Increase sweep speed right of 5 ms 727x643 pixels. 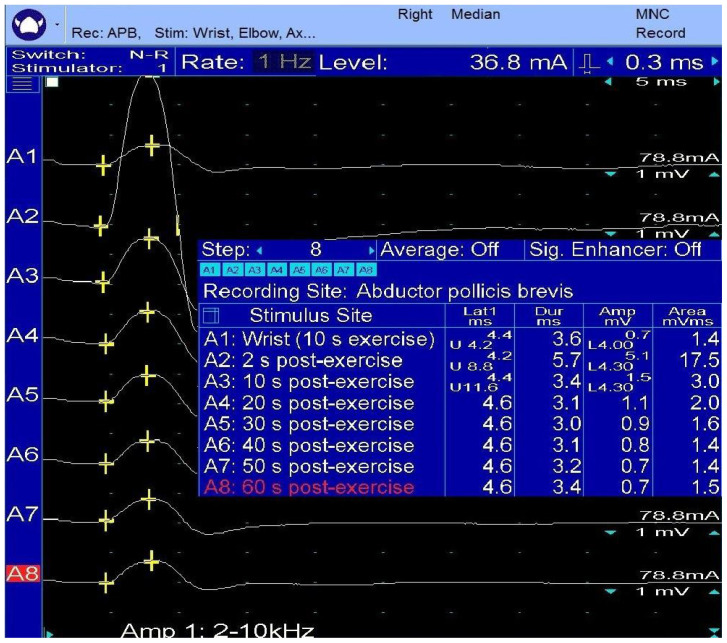[x=716, y=82]
